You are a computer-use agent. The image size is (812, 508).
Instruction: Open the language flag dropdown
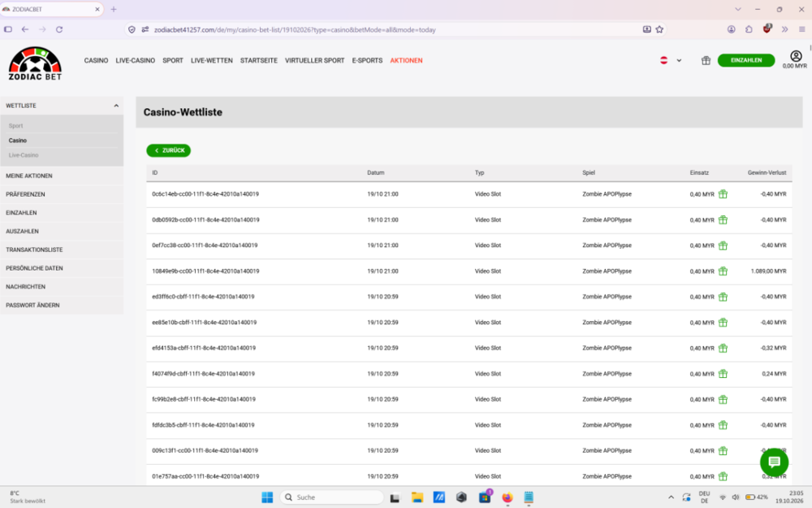pyautogui.click(x=671, y=61)
